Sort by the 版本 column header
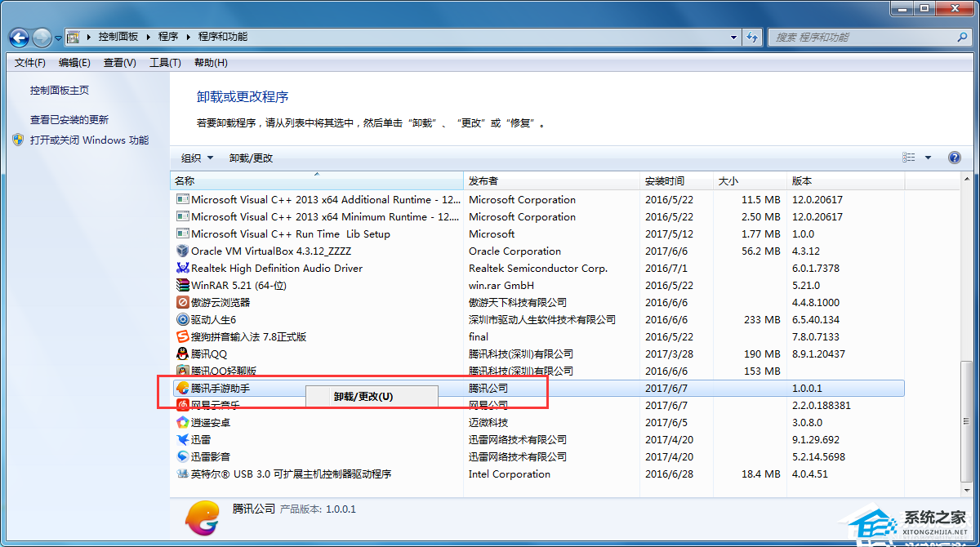The height and width of the screenshot is (547, 980). click(x=845, y=181)
